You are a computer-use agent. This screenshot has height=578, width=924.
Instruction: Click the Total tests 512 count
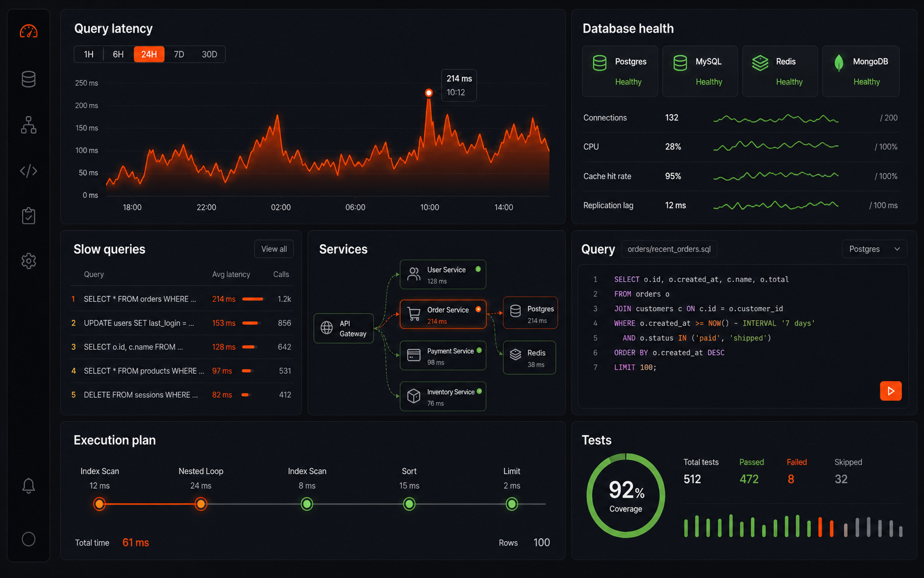pyautogui.click(x=692, y=479)
